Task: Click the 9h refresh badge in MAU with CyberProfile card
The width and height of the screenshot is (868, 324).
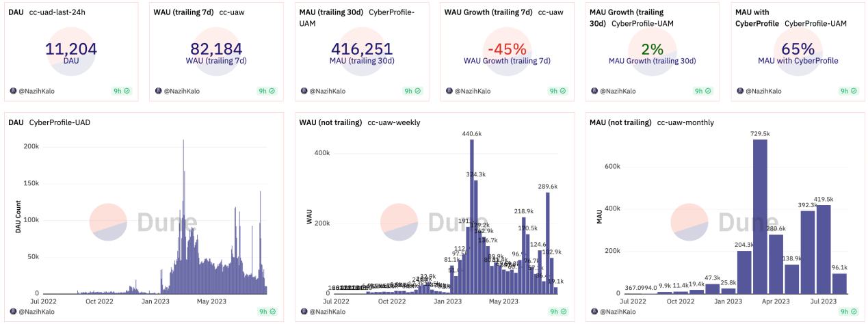Action: click(x=847, y=91)
